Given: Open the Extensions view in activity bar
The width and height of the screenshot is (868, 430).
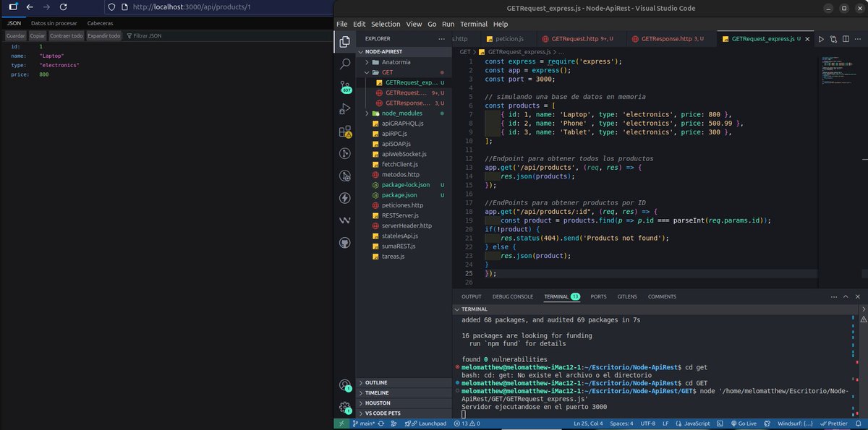Looking at the screenshot, I should 345,132.
